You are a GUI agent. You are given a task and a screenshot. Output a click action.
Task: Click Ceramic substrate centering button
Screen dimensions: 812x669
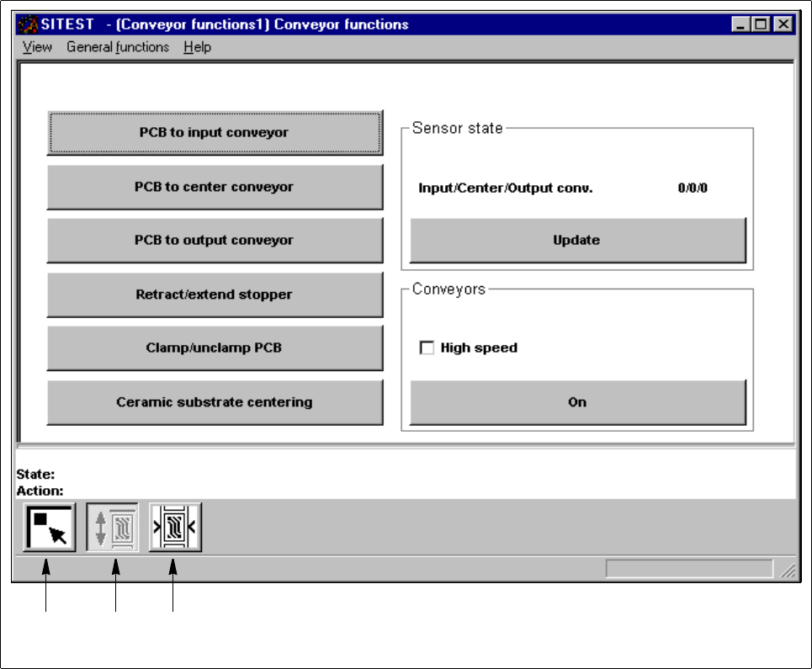click(215, 402)
